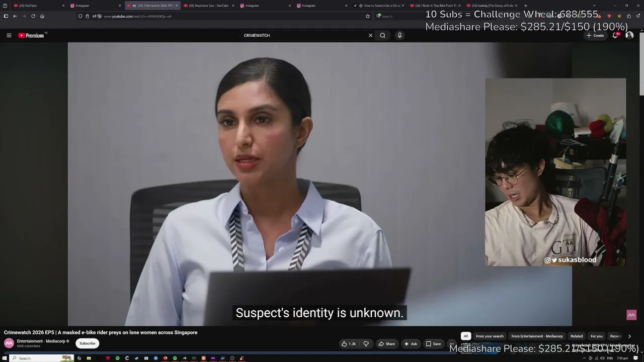The height and width of the screenshot is (362, 644).
Task: Share the Crimewatch video
Action: point(386,344)
